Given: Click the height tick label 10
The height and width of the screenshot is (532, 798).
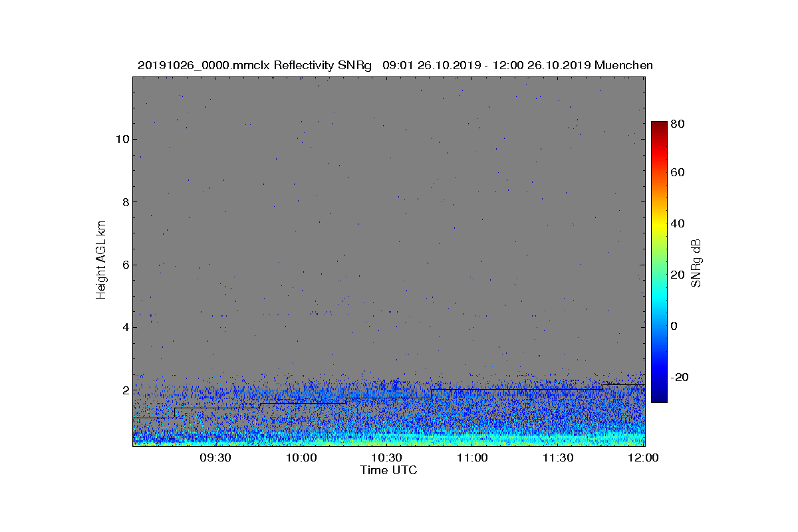Looking at the screenshot, I should [122, 139].
